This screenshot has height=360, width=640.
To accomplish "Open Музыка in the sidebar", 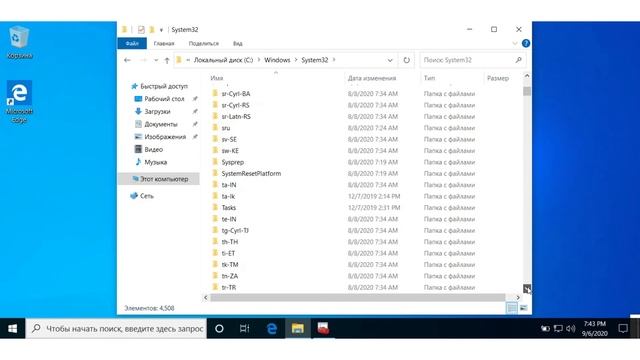I will click(x=156, y=162).
